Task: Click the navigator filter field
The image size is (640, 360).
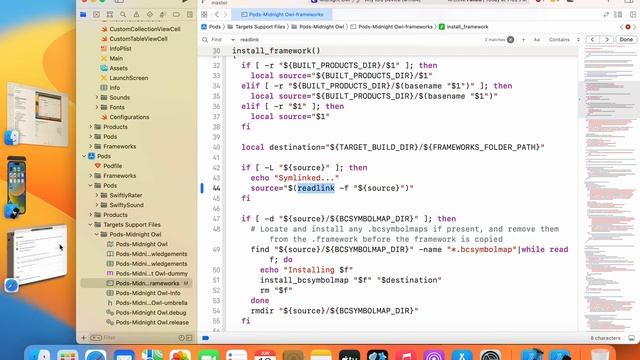Action: 135,338
